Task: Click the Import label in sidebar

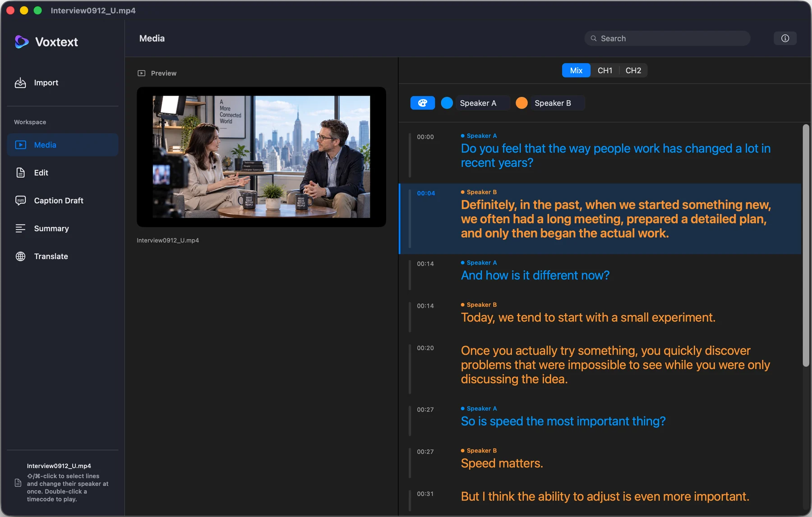Action: 46,82
